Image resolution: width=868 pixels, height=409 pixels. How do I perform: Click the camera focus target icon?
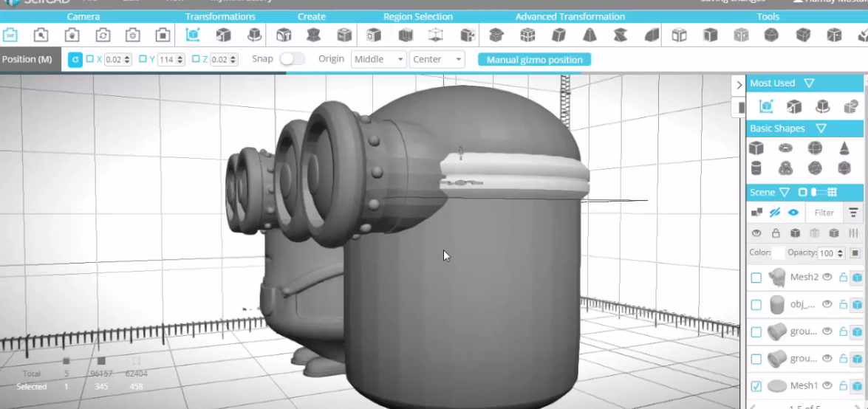(x=133, y=35)
